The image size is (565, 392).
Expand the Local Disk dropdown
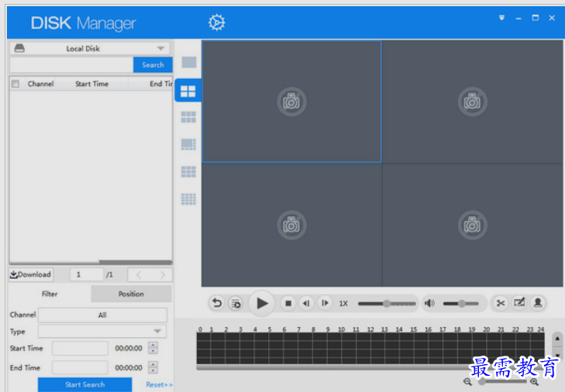point(160,49)
